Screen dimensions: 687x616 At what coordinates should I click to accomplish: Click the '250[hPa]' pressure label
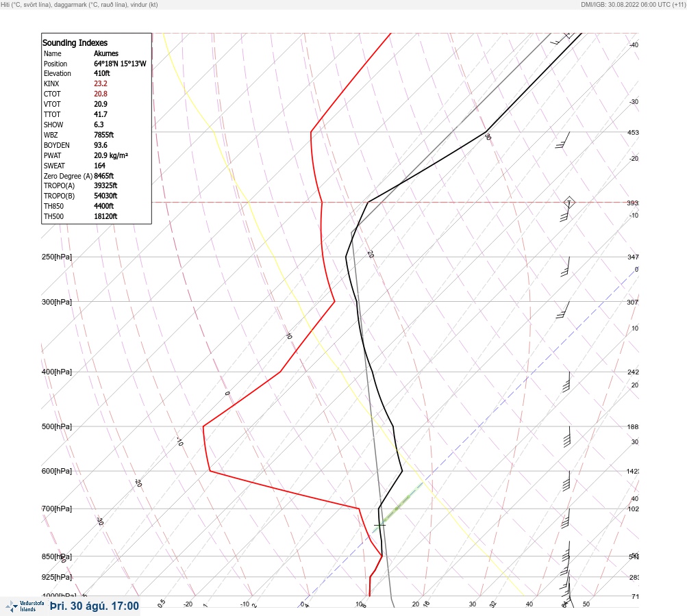[57, 257]
